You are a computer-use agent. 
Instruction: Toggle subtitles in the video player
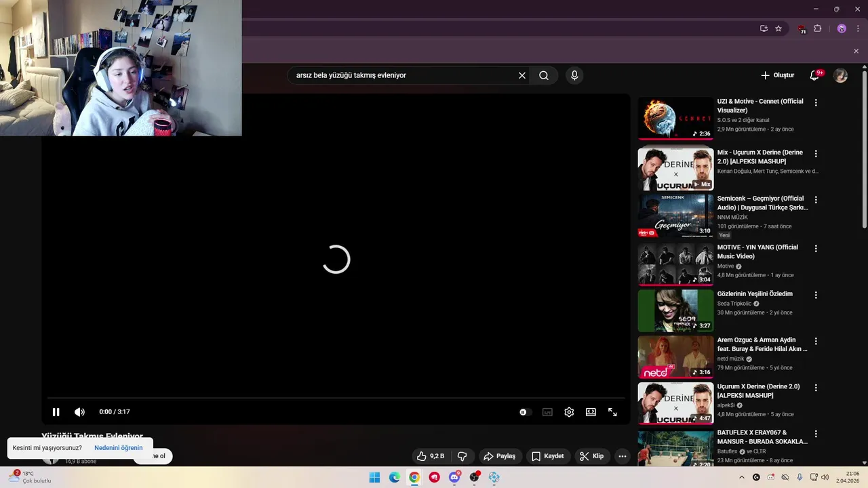tap(547, 412)
